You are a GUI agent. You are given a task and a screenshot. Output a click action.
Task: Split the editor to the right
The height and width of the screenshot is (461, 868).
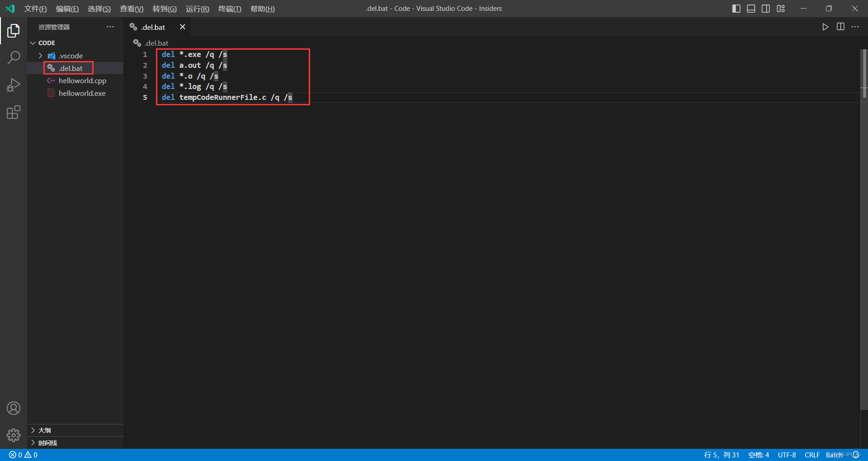(840, 27)
